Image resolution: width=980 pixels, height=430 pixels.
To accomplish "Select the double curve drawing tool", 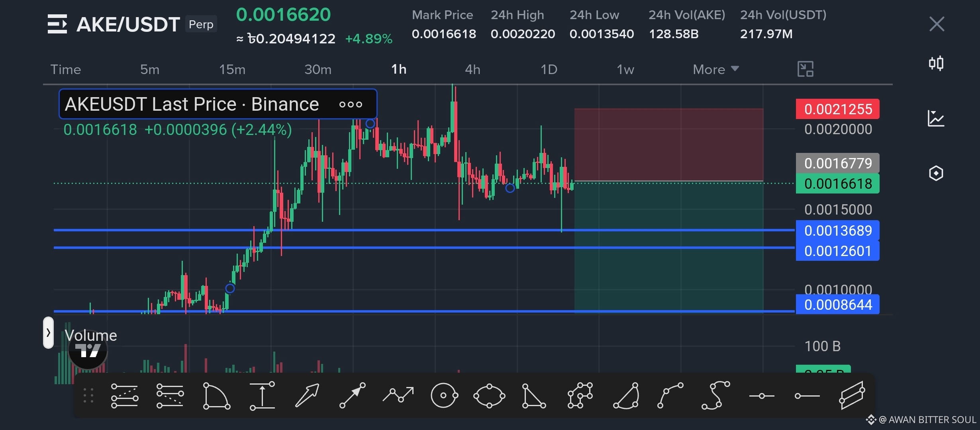I will 716,396.
